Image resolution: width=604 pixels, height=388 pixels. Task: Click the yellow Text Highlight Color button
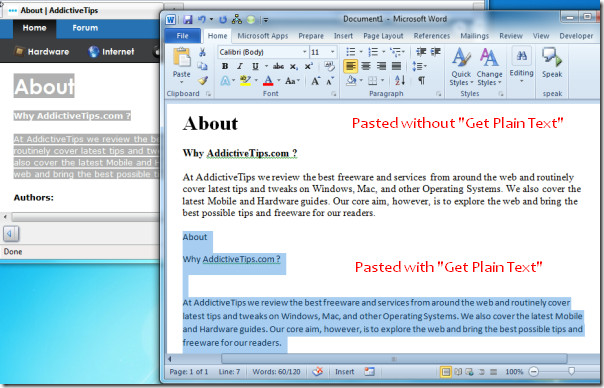(245, 81)
